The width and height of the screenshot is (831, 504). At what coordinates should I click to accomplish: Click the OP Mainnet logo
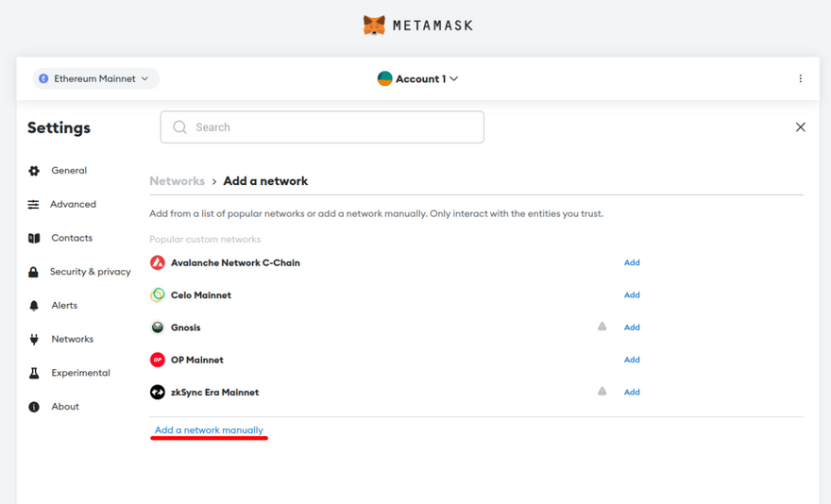[158, 360]
